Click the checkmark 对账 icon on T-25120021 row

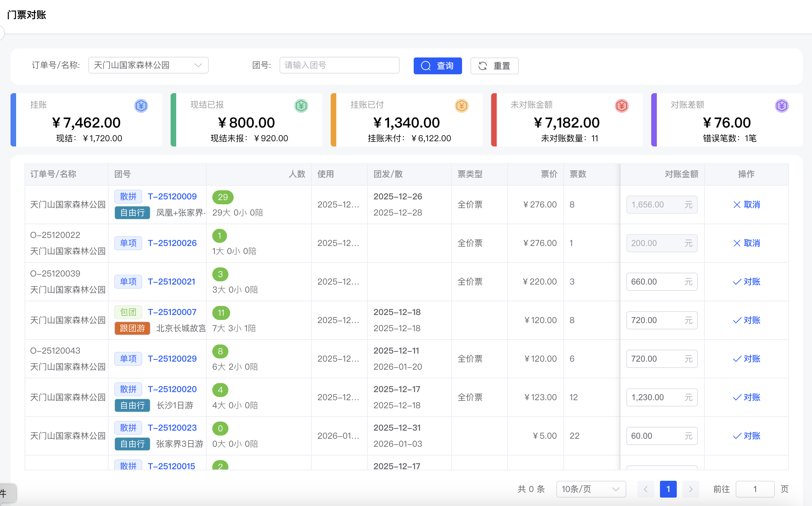click(736, 281)
